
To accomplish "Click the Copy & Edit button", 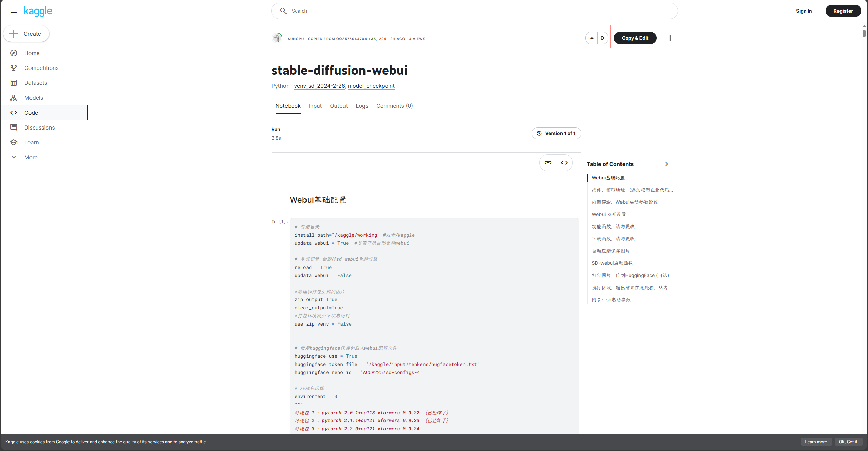I will (x=635, y=38).
